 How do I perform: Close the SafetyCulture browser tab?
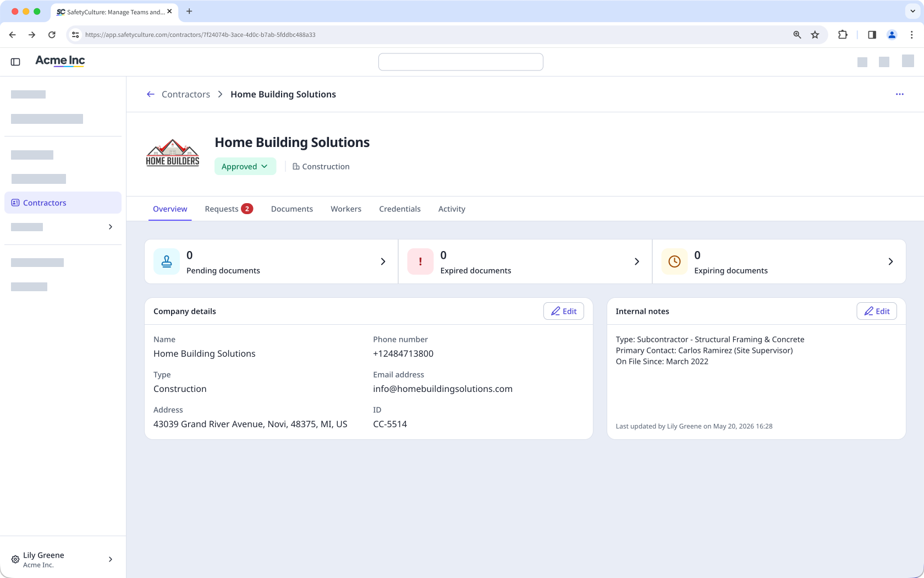click(x=169, y=12)
